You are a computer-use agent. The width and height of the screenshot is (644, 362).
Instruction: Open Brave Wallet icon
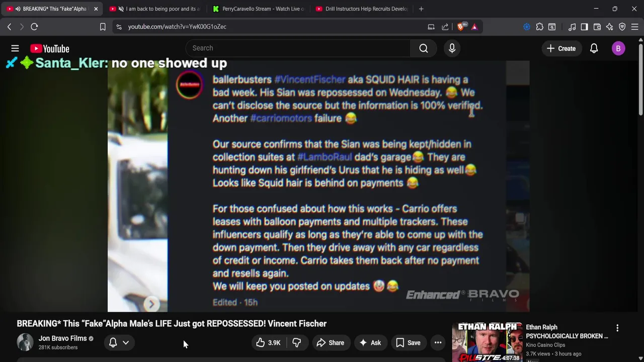(597, 27)
